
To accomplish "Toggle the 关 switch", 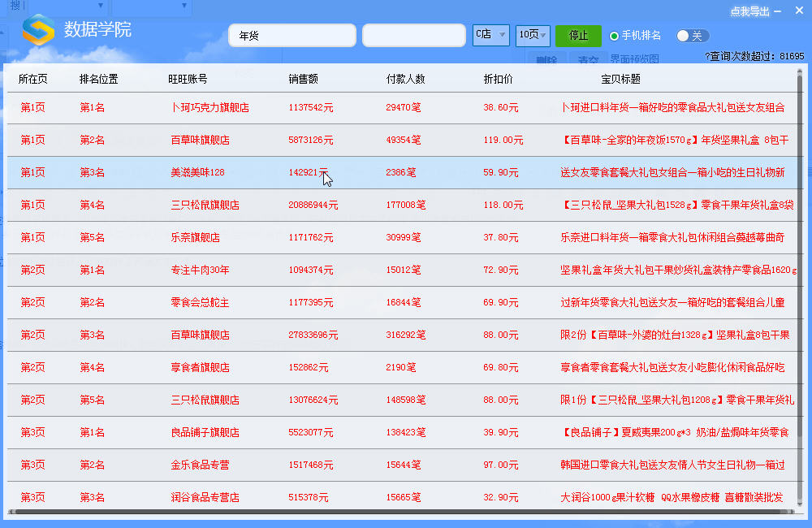I will pos(693,35).
